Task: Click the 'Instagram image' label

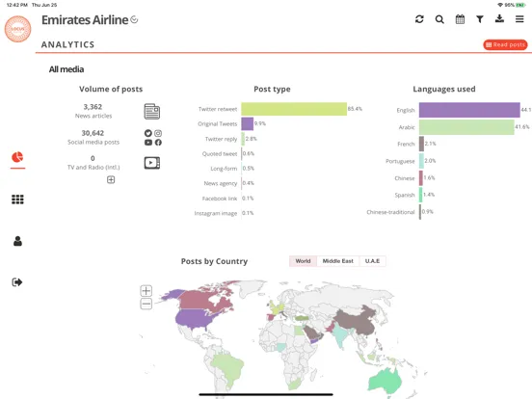Action: [216, 213]
